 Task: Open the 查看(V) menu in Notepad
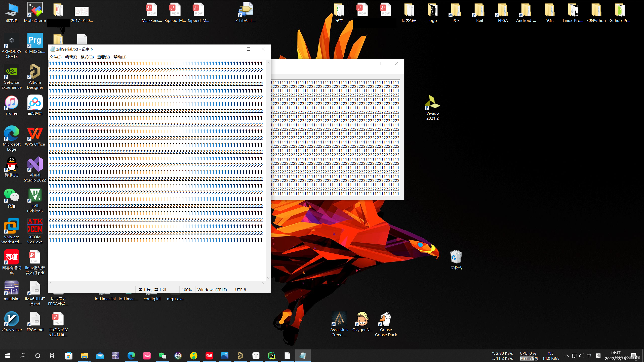pos(103,57)
